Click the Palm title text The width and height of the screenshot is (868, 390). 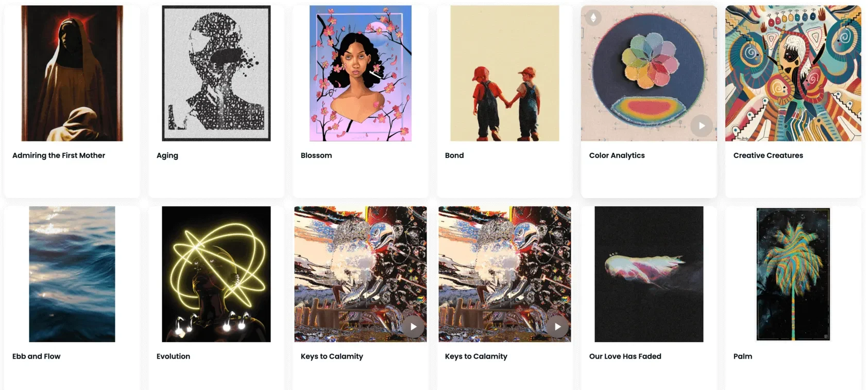pos(743,356)
